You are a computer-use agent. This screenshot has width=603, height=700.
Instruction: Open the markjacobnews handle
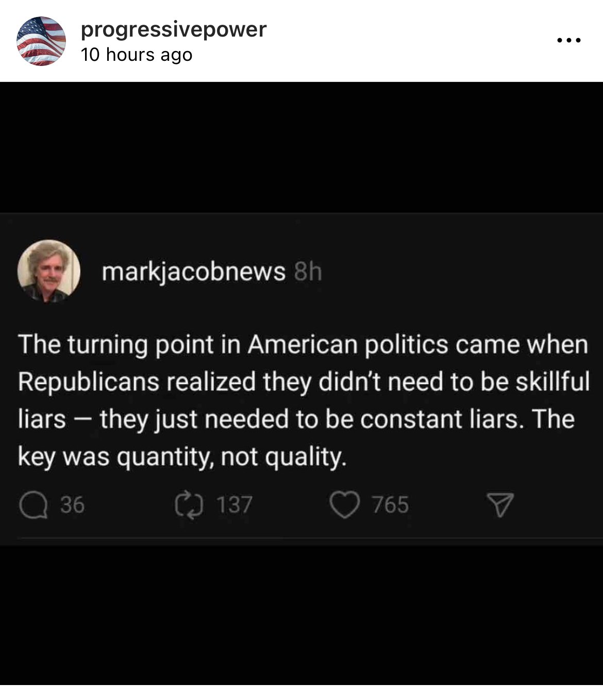pyautogui.click(x=194, y=272)
